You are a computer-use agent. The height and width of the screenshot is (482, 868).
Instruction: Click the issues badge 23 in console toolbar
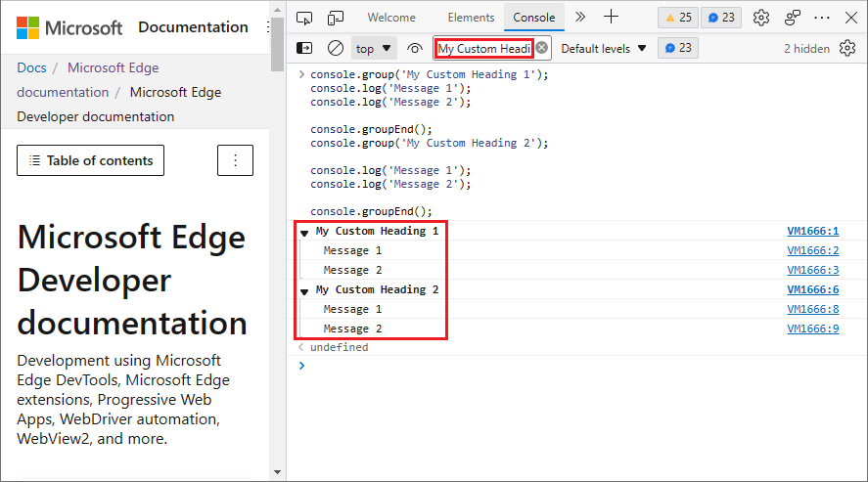678,48
